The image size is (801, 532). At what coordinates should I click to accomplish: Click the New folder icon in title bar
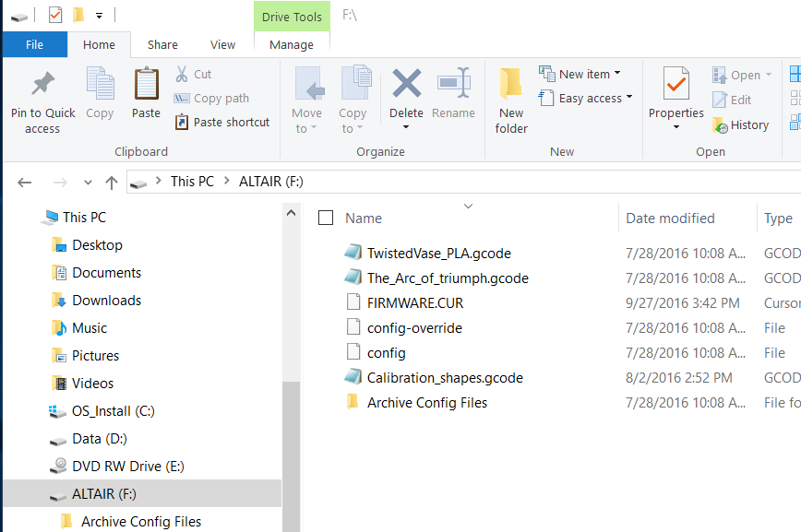pos(78,16)
